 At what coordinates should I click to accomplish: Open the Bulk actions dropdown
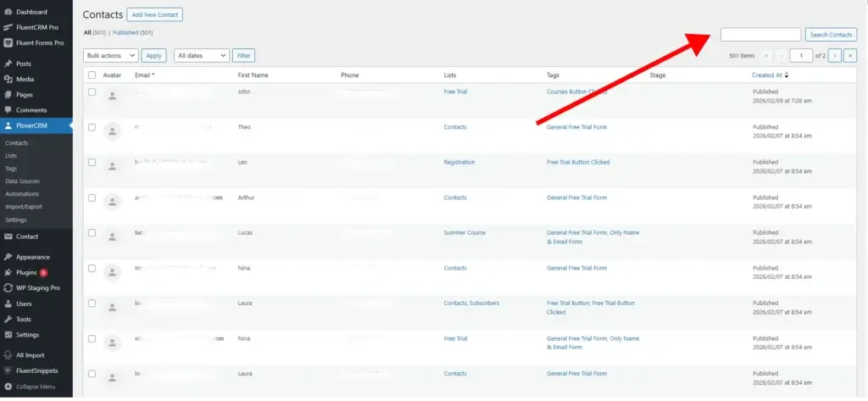click(111, 55)
